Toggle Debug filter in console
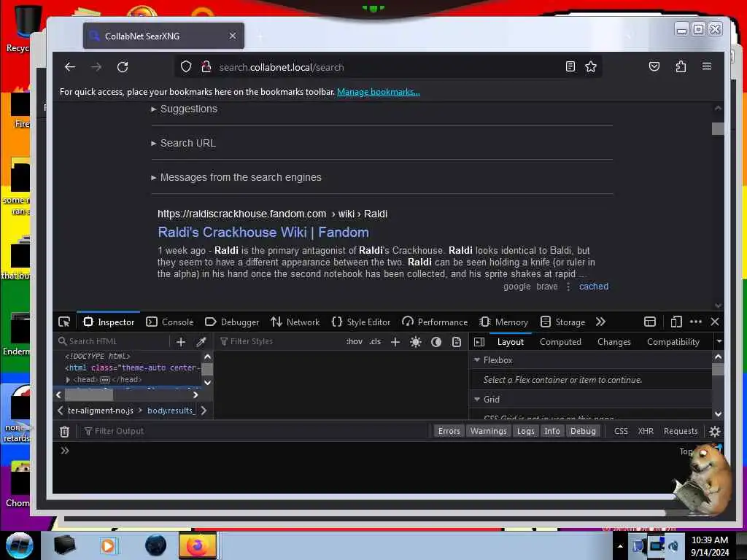This screenshot has width=747, height=560. coord(583,431)
